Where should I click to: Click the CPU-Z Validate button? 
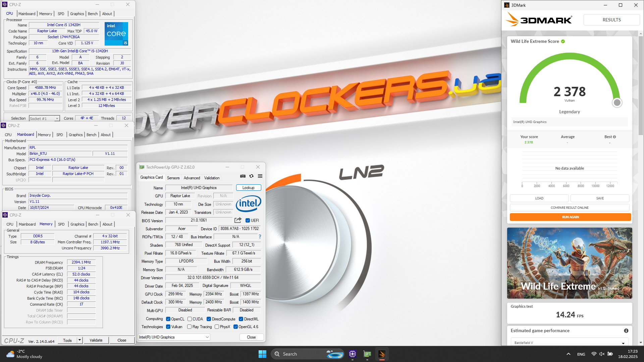[96, 340]
